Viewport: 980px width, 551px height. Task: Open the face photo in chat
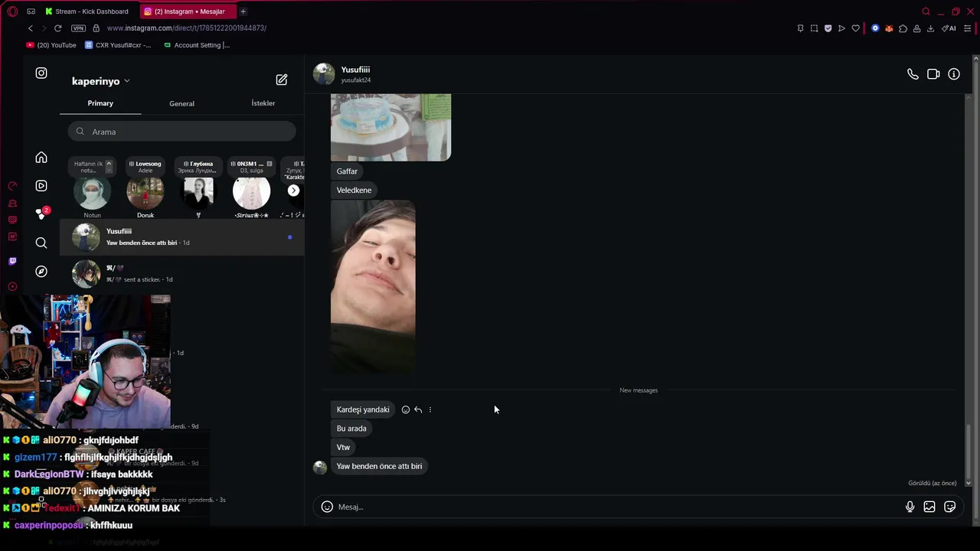373,286
